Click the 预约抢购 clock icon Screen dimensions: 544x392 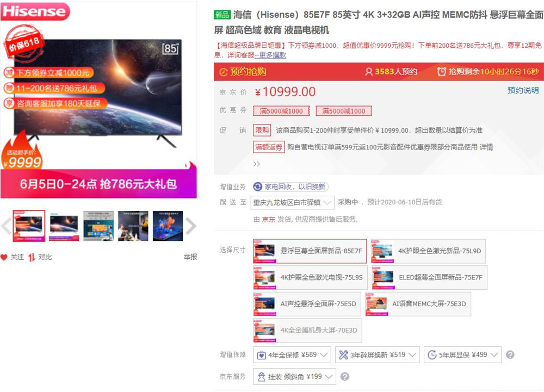224,72
